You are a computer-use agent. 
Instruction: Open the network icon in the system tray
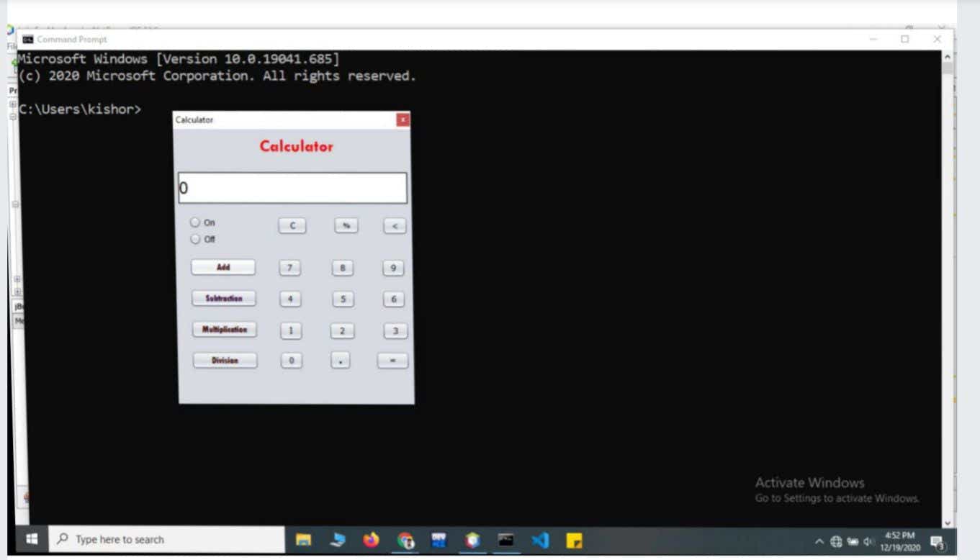835,540
